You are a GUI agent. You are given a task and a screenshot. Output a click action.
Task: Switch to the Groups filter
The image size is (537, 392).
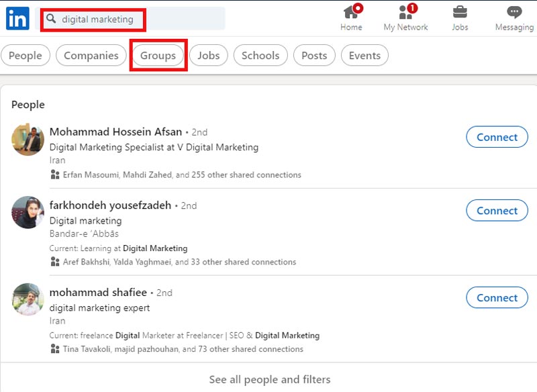tap(158, 56)
